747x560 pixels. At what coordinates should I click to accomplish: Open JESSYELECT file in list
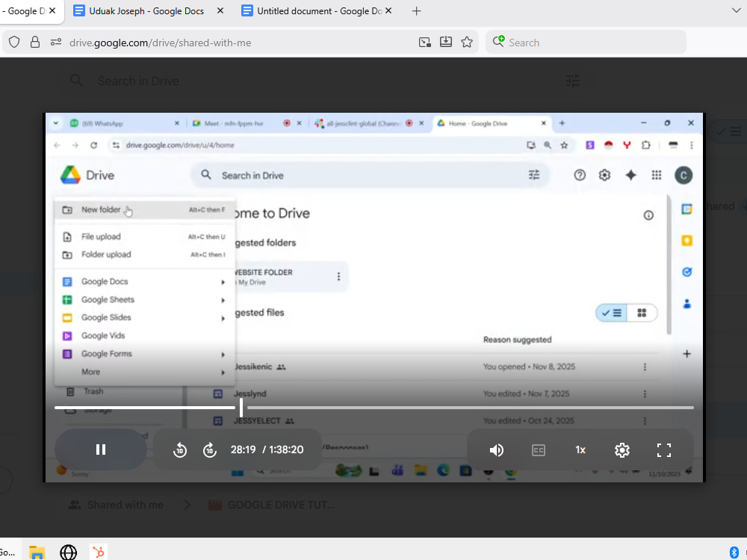257,421
